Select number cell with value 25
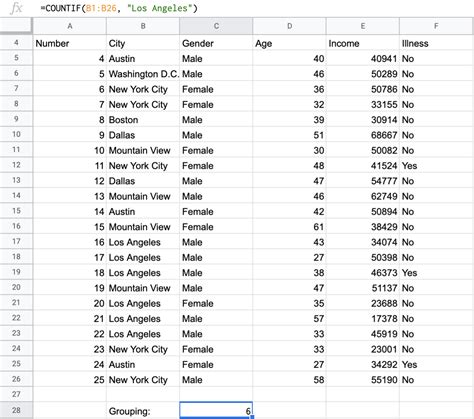 [x=70, y=380]
